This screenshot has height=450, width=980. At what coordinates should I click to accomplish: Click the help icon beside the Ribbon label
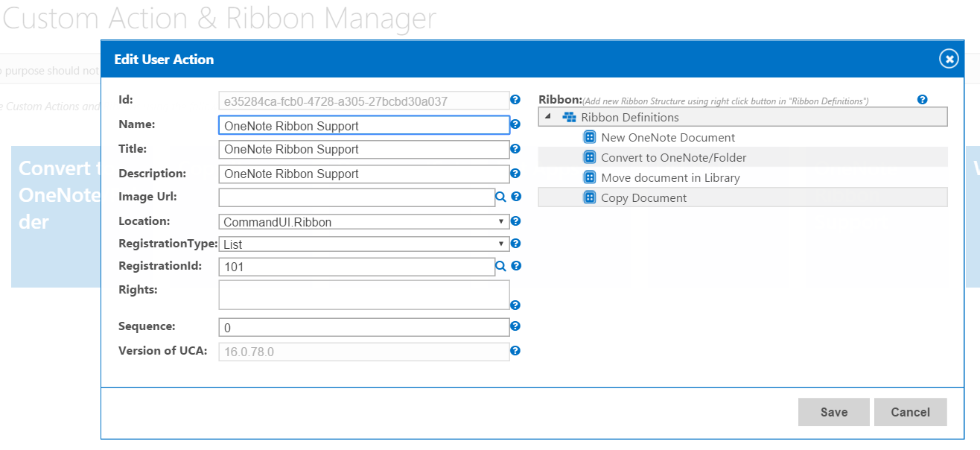[923, 99]
